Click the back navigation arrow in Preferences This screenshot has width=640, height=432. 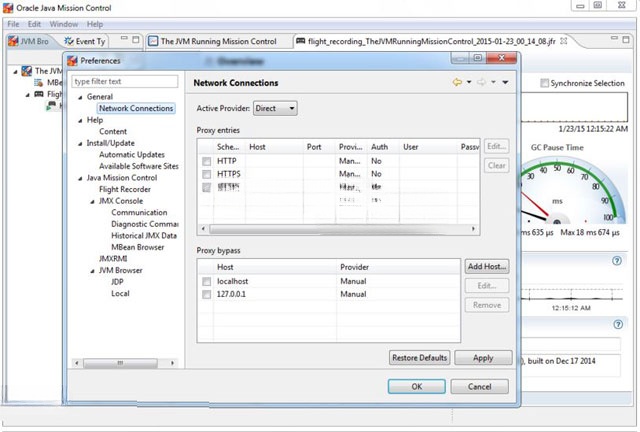point(457,82)
